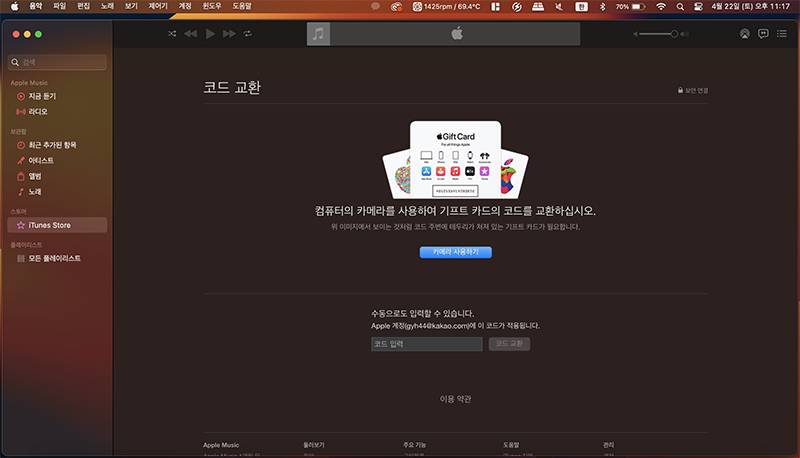
Task: Open Control Center in menu bar
Action: 698,6
